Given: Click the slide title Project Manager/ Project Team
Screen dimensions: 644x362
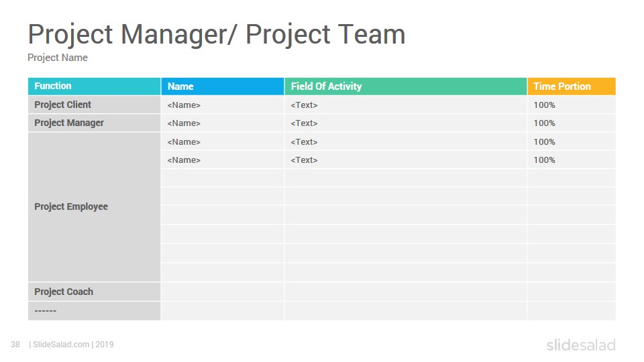Looking at the screenshot, I should pyautogui.click(x=217, y=34).
